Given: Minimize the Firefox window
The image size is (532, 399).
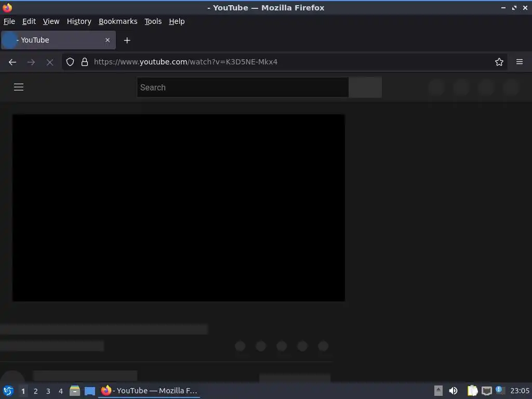Looking at the screenshot, I should (x=503, y=8).
